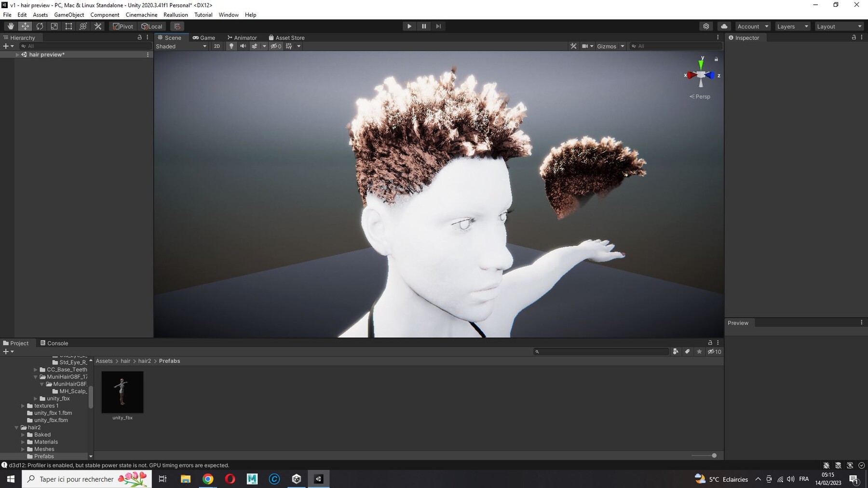This screenshot has width=868, height=488.
Task: Open the Layout dropdown
Action: coord(839,26)
